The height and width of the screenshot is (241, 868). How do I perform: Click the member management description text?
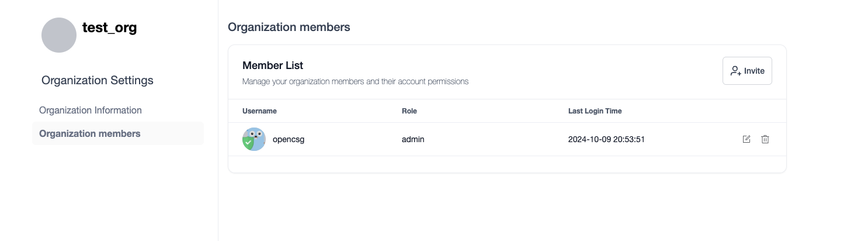[355, 81]
